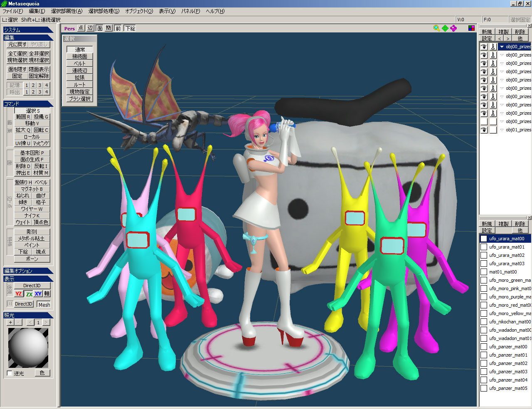Viewport: 532px width, 409px height.
Task: Choose the メタボール粘土 command
Action: (32, 238)
